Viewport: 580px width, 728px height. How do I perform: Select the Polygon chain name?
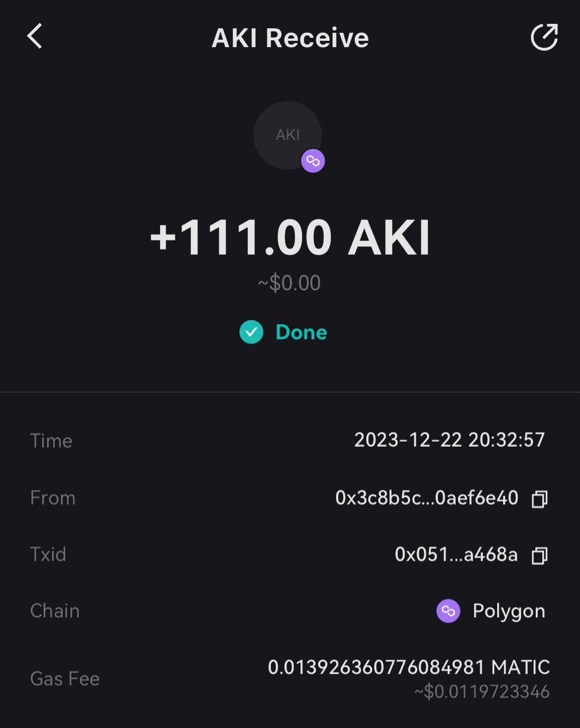[509, 611]
